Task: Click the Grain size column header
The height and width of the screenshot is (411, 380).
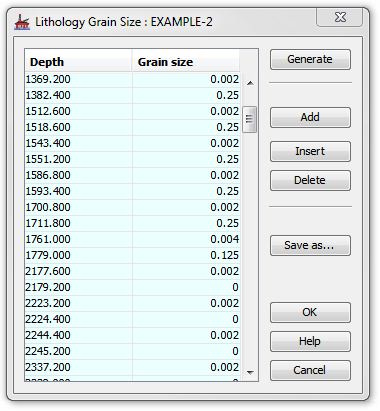Action: click(186, 62)
